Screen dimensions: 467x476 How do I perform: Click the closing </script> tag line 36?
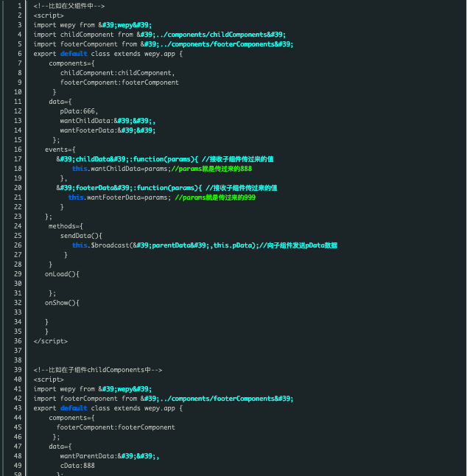tap(50, 341)
